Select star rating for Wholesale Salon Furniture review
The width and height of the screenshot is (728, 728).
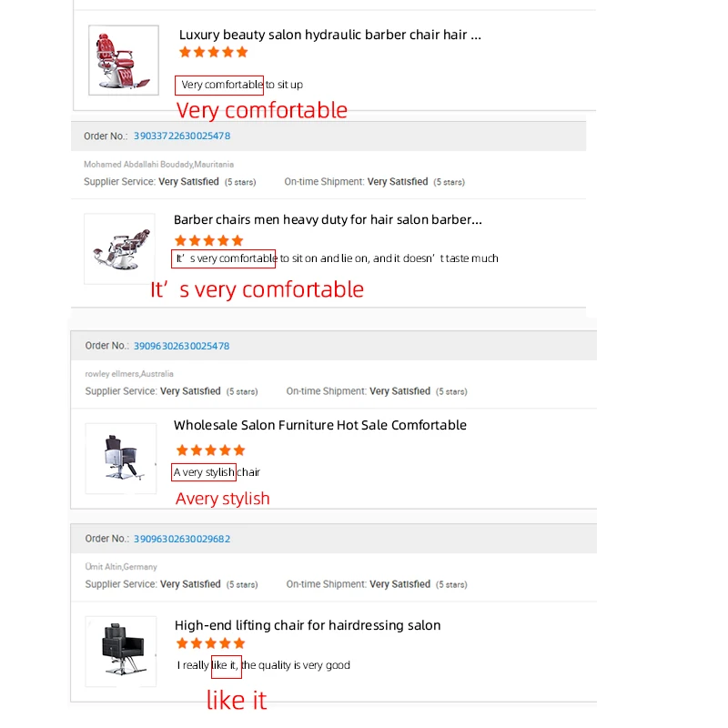pos(210,450)
